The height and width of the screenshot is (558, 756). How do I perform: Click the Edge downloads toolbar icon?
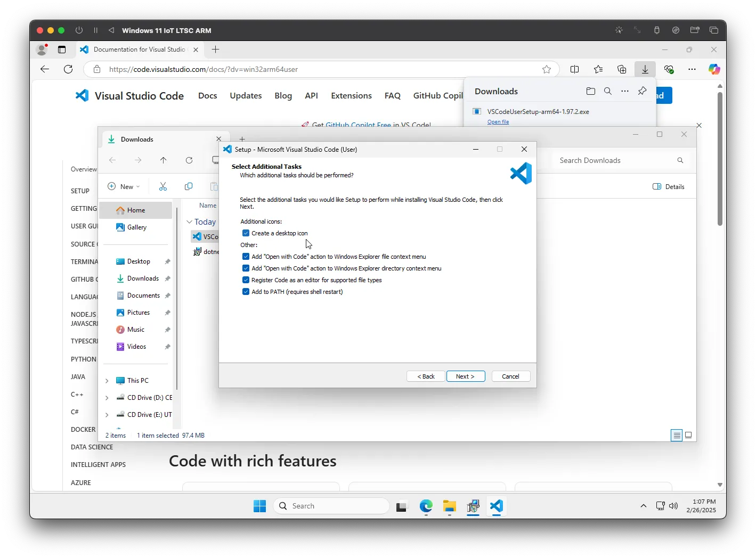point(645,69)
